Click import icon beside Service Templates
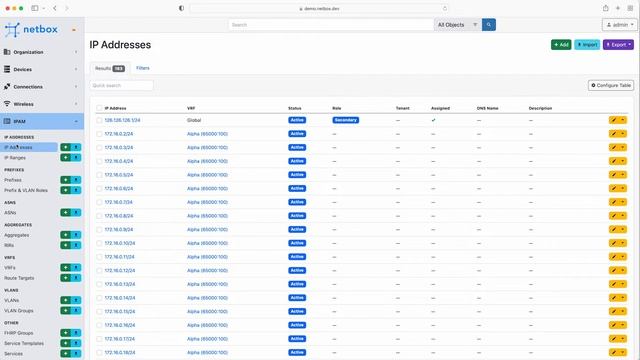 76,343
